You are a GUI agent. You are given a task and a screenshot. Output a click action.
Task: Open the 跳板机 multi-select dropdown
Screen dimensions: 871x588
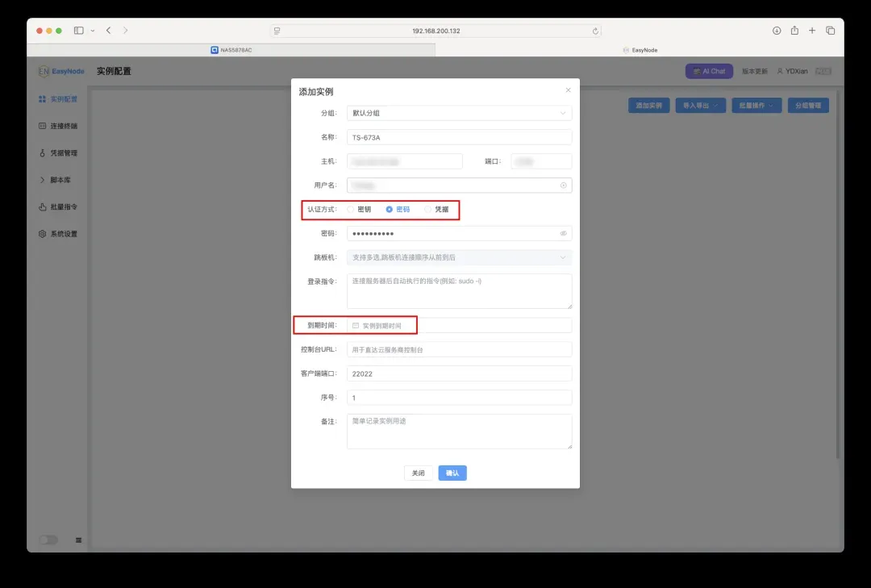pos(459,257)
